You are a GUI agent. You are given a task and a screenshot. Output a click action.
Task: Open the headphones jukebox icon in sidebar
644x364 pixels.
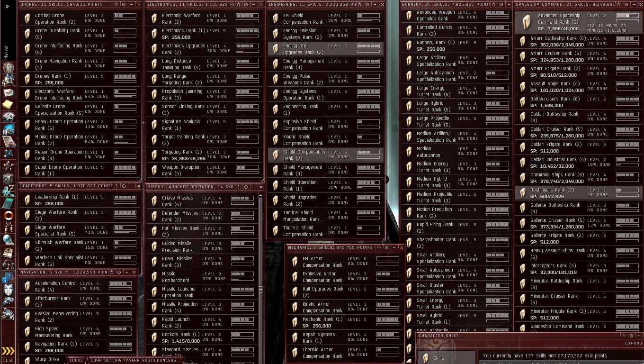(8, 264)
